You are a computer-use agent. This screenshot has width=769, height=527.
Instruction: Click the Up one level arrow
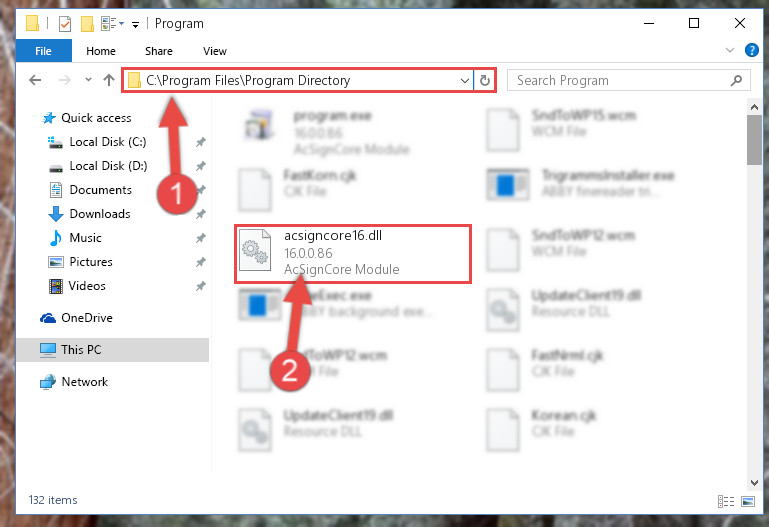click(109, 80)
